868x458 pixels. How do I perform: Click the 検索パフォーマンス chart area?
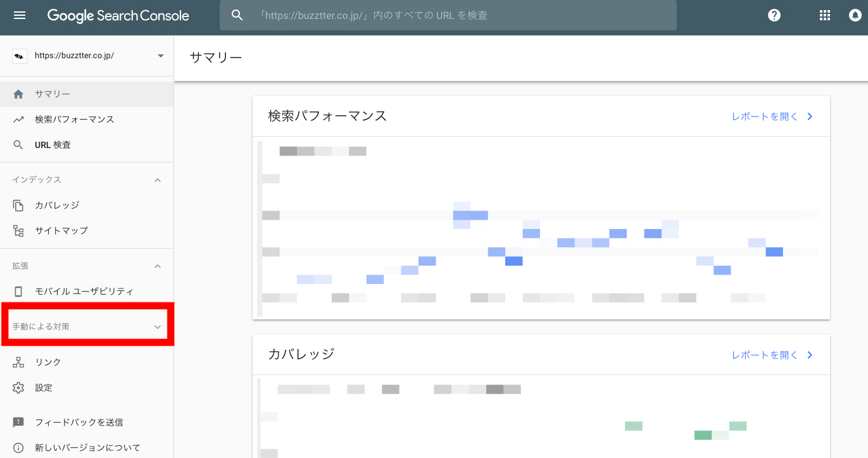(541, 228)
